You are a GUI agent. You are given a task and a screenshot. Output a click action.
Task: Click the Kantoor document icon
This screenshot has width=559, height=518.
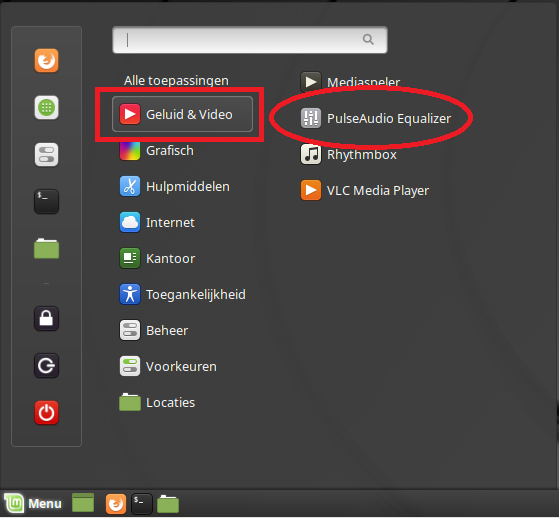[130, 258]
